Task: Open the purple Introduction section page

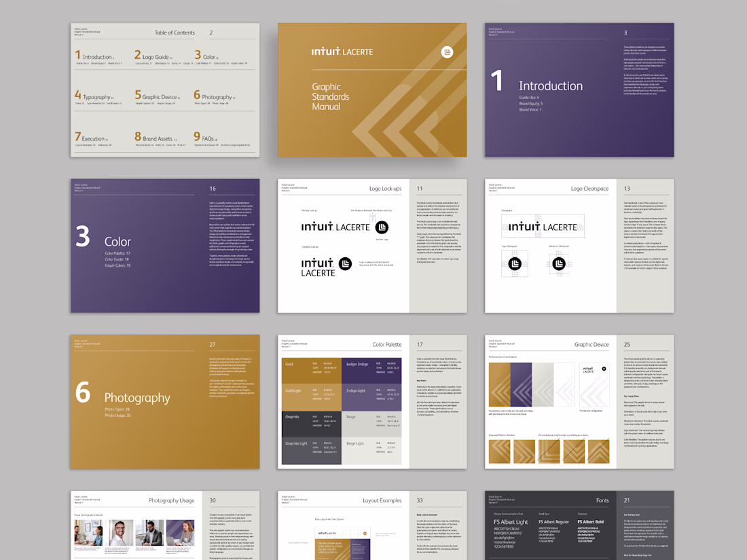Action: tap(579, 90)
